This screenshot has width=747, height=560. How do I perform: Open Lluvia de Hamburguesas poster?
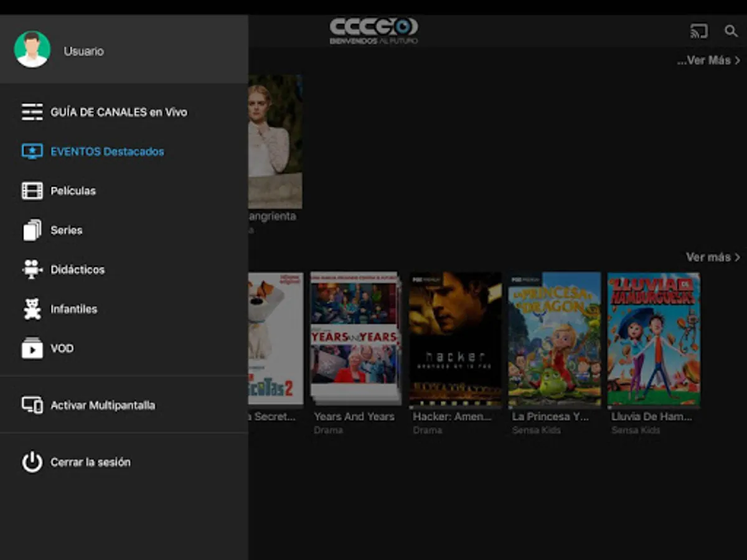(x=654, y=339)
